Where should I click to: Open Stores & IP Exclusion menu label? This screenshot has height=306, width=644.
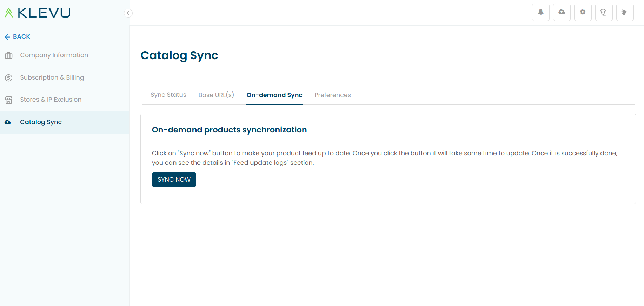[x=51, y=100]
